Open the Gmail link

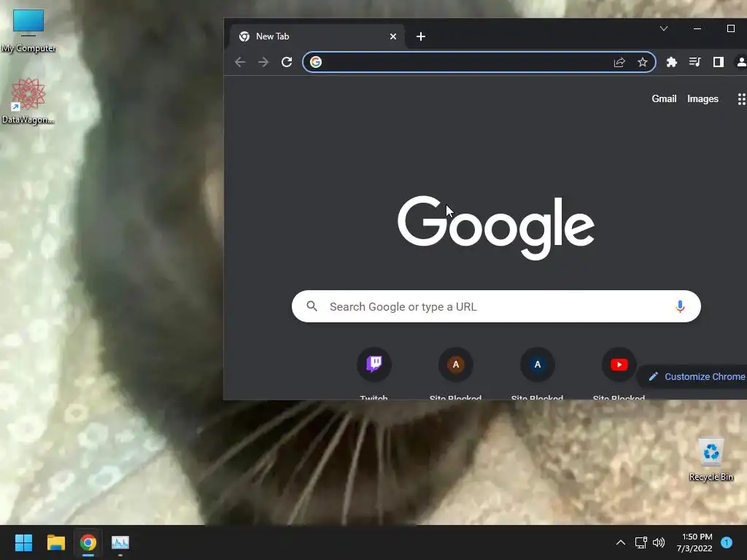point(664,98)
